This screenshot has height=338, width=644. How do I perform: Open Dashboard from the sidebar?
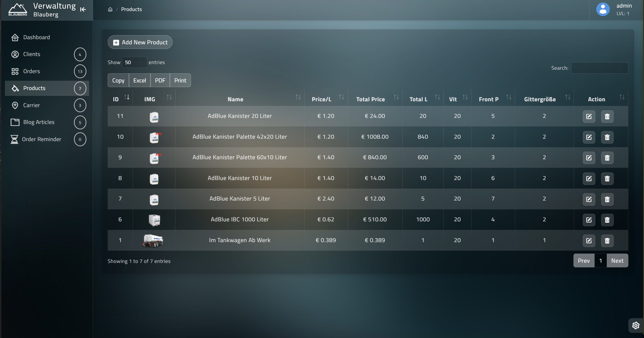pos(47,37)
